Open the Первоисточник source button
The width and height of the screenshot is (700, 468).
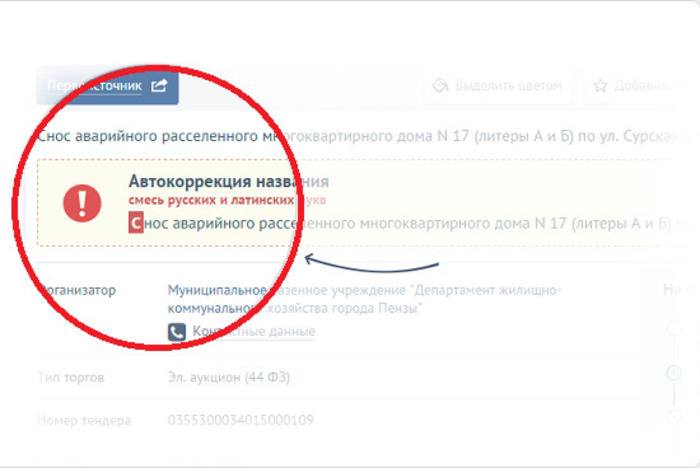pyautogui.click(x=108, y=86)
